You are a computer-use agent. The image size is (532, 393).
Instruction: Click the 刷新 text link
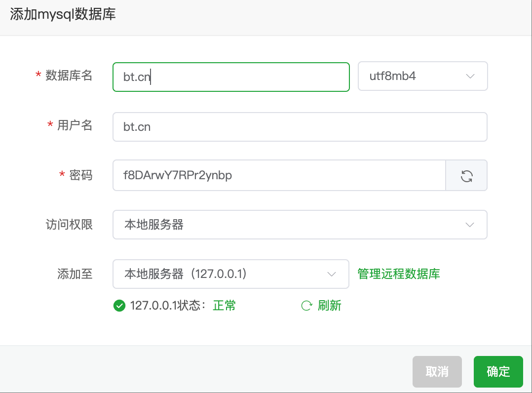330,306
